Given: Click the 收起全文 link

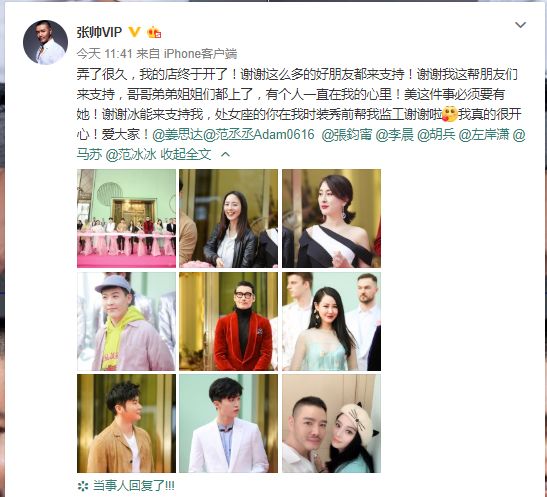Looking at the screenshot, I should tap(186, 155).
